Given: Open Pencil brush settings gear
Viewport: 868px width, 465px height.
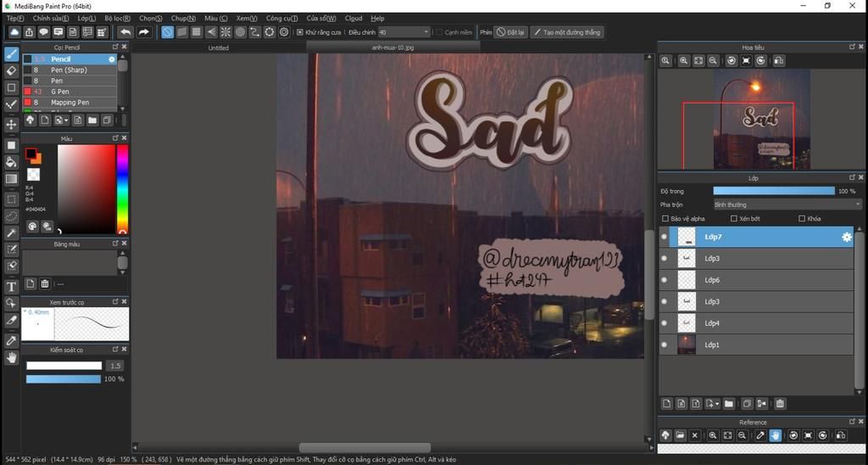Looking at the screenshot, I should (x=111, y=59).
